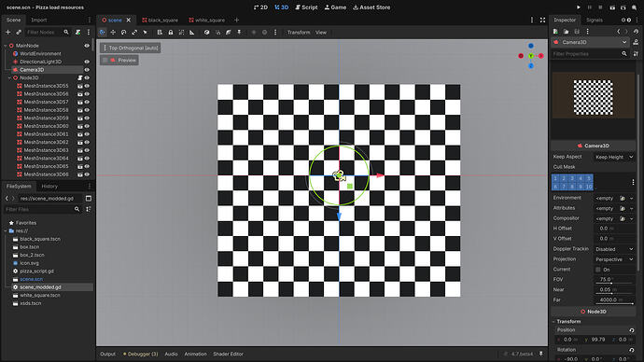This screenshot has height=362, width=644.
Task: Open Doppler Tracking dropdown
Action: pyautogui.click(x=614, y=249)
